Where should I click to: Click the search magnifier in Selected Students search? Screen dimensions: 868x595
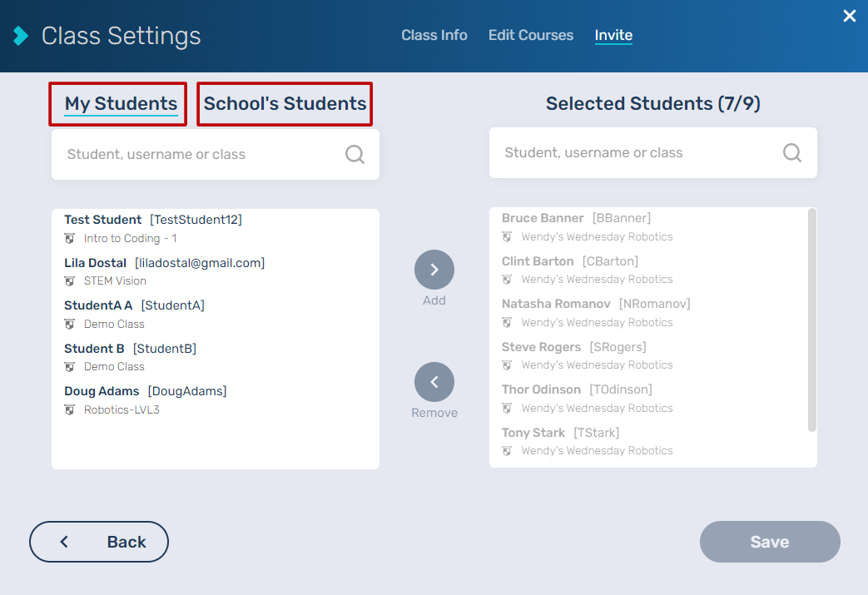(792, 153)
